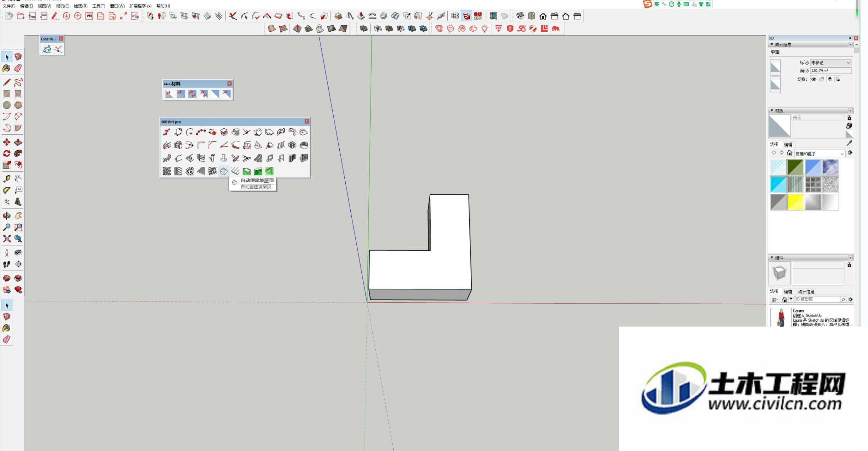Open the components view options button
The width and height of the screenshot is (868, 451).
[x=775, y=300]
